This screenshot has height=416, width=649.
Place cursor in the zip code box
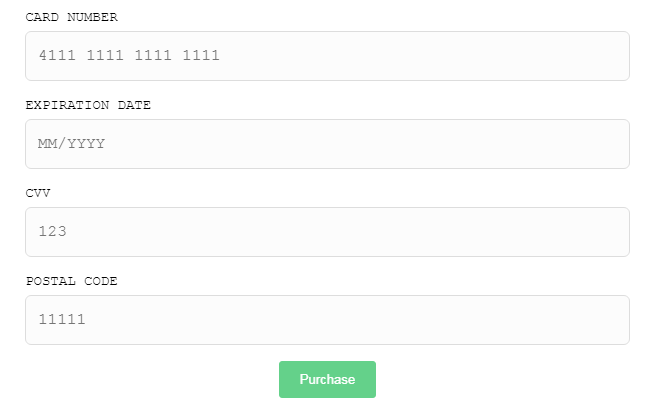pos(327,320)
